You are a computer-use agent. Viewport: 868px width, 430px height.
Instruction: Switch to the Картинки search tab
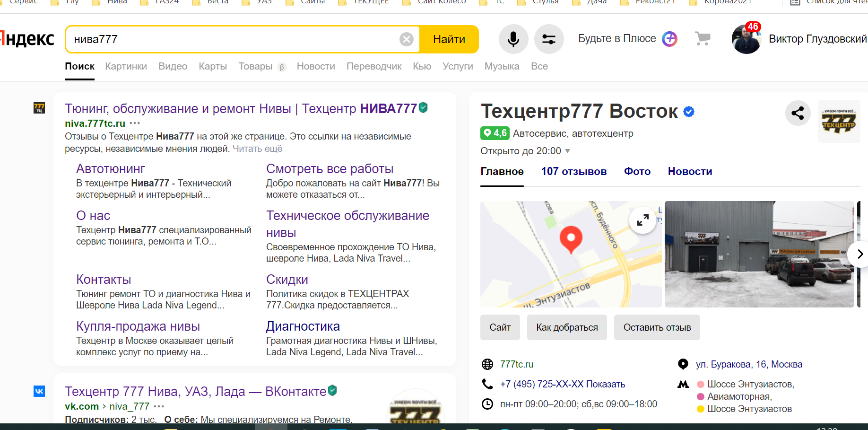(126, 66)
